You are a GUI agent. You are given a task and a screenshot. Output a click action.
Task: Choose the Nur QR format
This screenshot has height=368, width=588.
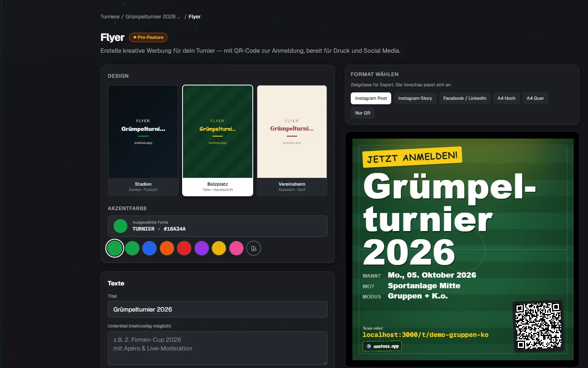pyautogui.click(x=363, y=113)
